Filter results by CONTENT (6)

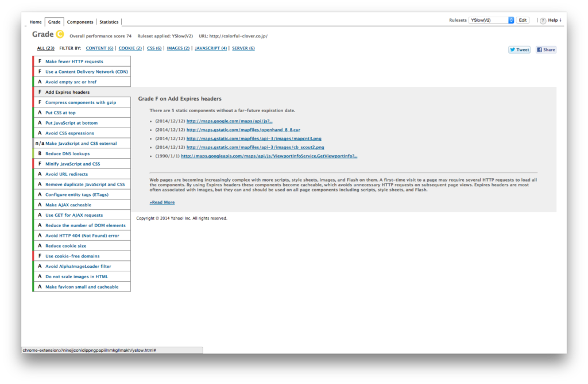pyautogui.click(x=99, y=48)
